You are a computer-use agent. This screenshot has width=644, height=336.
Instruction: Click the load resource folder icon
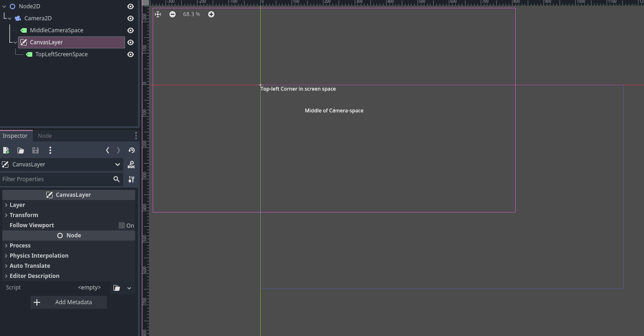(x=21, y=150)
